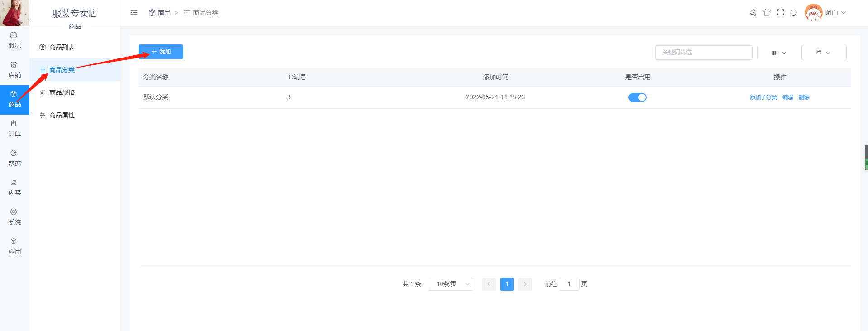Click the 共 1 条 total count
This screenshot has width=868, height=331.
[x=412, y=284]
